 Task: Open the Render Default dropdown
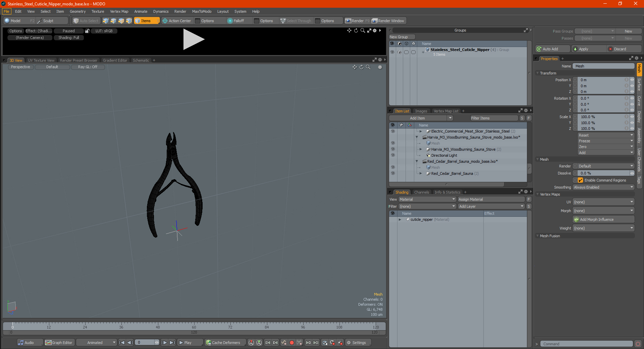coord(606,166)
